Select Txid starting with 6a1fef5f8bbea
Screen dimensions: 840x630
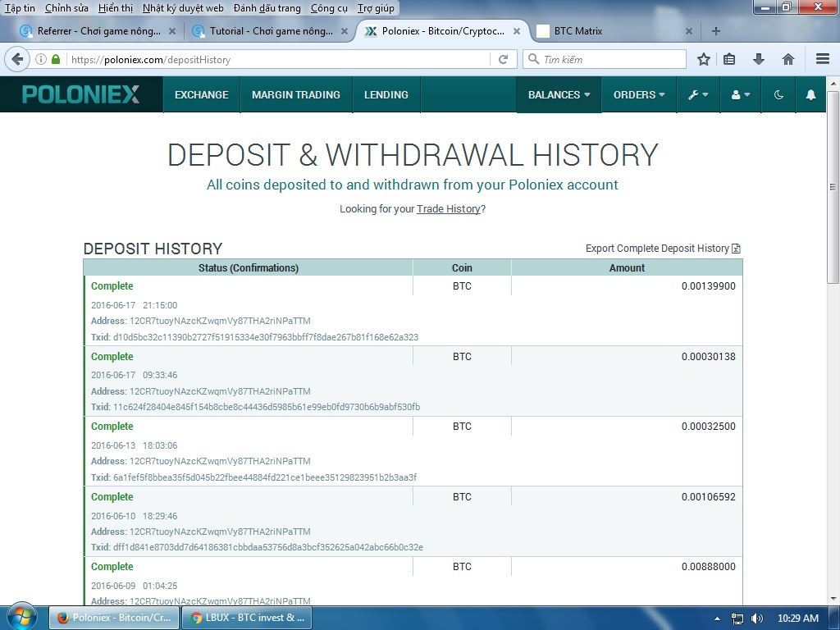click(x=265, y=477)
